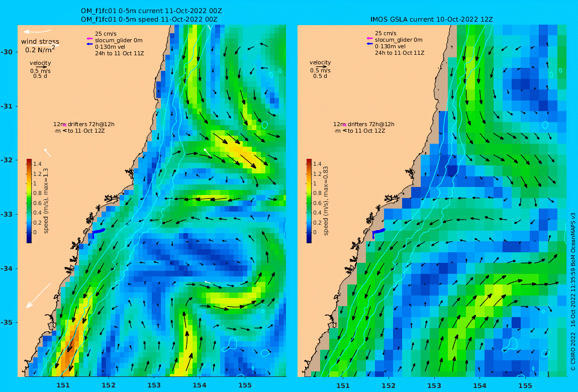Click '24h to 11 Oct 11Z' in right map

[400, 53]
